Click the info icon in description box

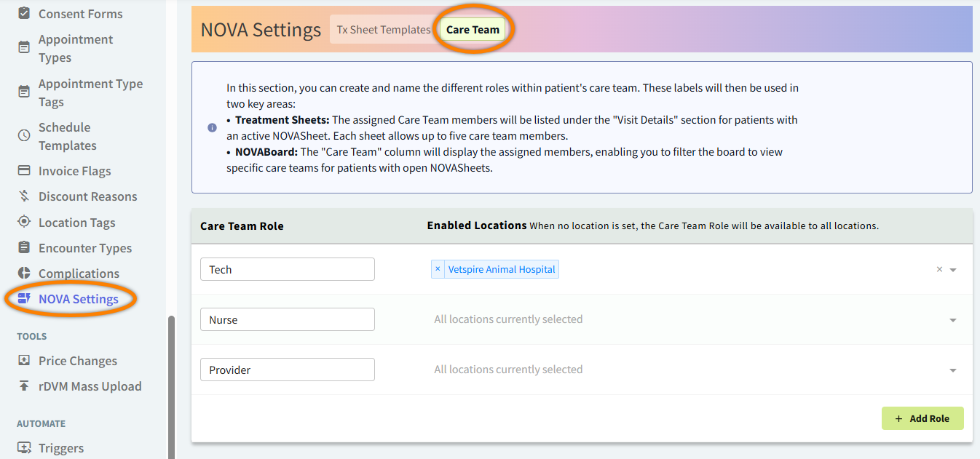pos(212,127)
